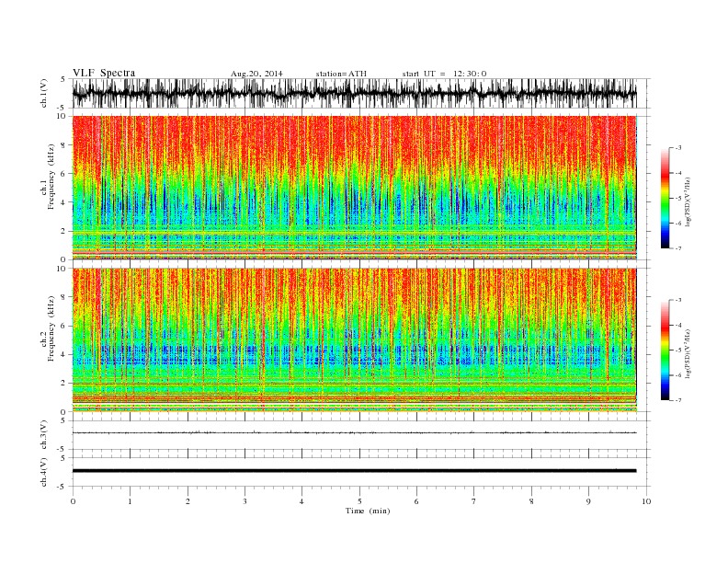Click the ch.2 spectrogram color bar
Screen dimensions: 728x563
[665, 350]
